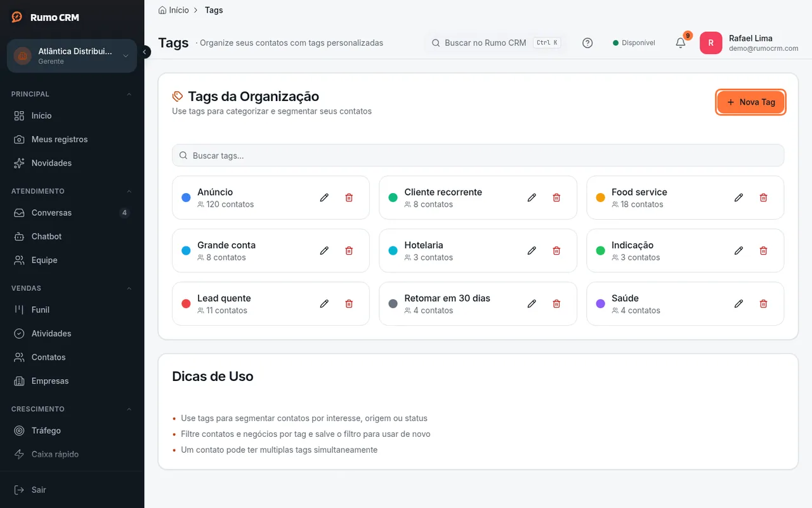812x508 pixels.
Task: Delete the Lead quente tag
Action: [349, 304]
